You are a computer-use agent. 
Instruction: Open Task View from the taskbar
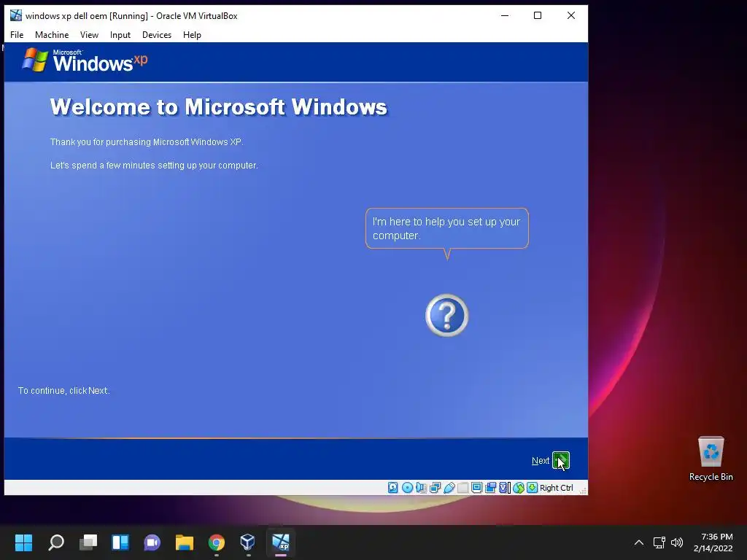pos(88,542)
